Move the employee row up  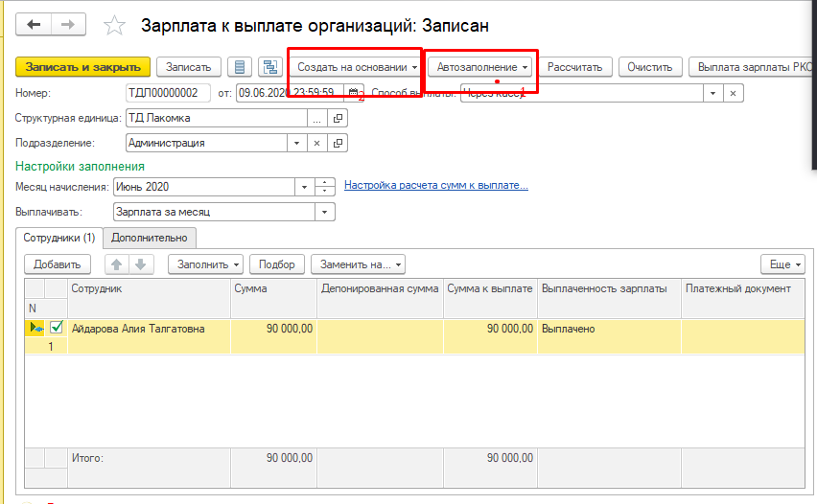pos(118,264)
